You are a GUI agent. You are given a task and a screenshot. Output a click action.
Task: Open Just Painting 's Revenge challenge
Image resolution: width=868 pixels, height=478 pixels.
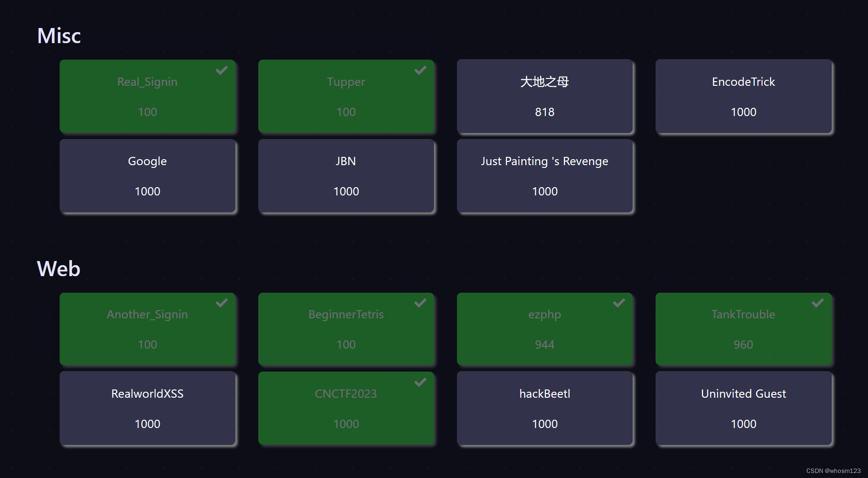point(545,176)
